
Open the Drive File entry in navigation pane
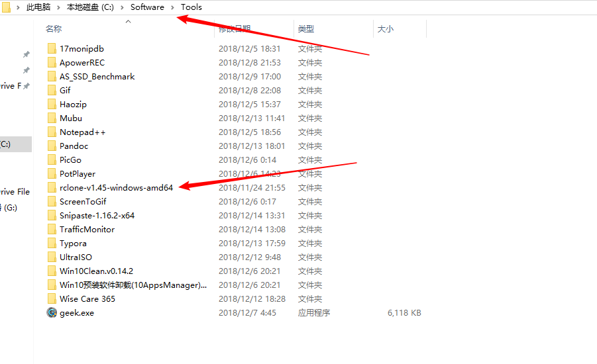click(15, 192)
